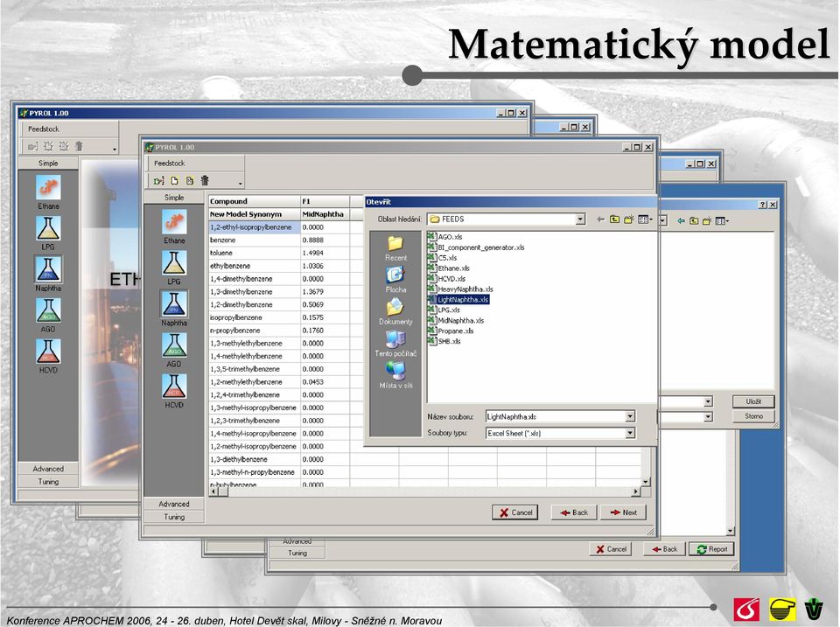
Task: Click the 1,2-ethyl-isopropylbenzene cell
Action: (255, 227)
